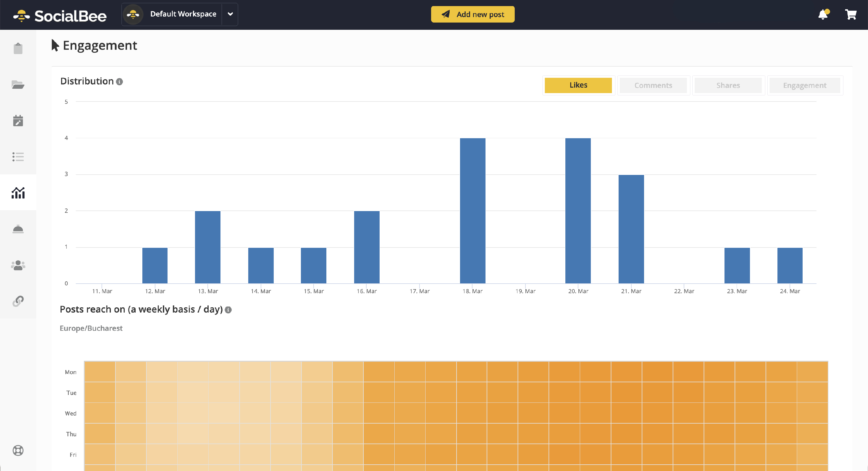Click the 11. Mar axis label
The image size is (868, 471).
pos(102,291)
